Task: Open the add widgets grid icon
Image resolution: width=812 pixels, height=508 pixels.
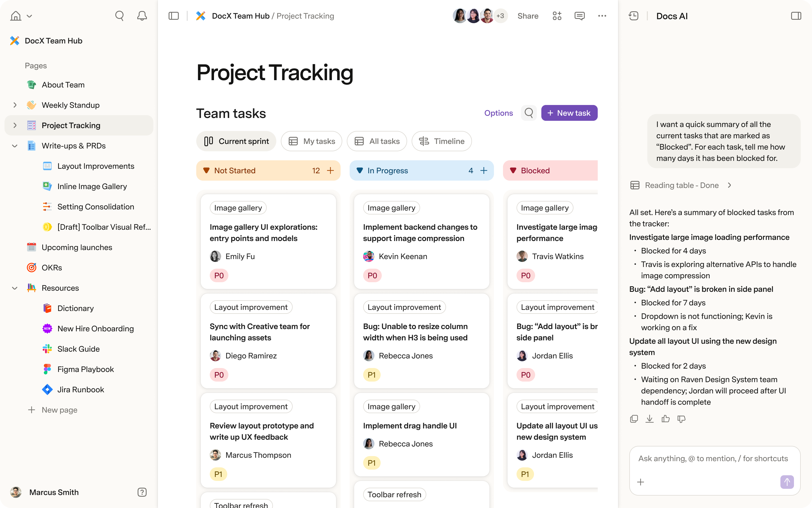Action: coord(557,16)
